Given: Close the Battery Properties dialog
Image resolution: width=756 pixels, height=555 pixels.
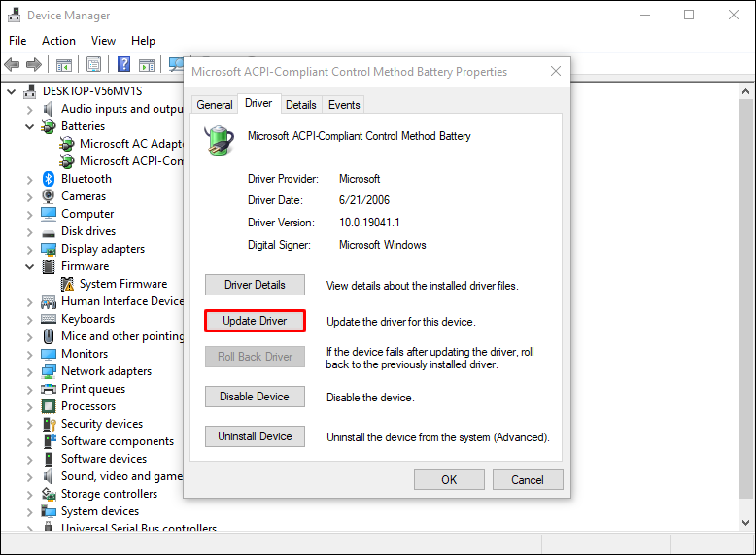Looking at the screenshot, I should click(556, 71).
